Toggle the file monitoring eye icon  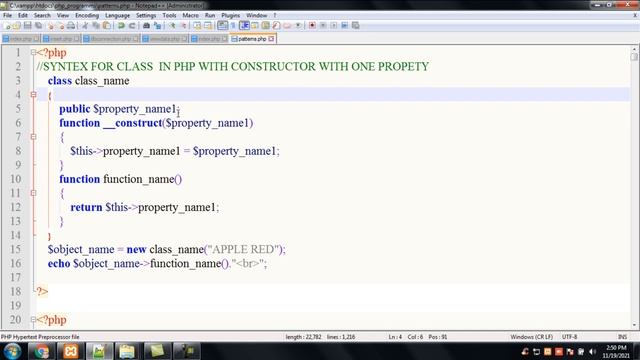point(298,26)
